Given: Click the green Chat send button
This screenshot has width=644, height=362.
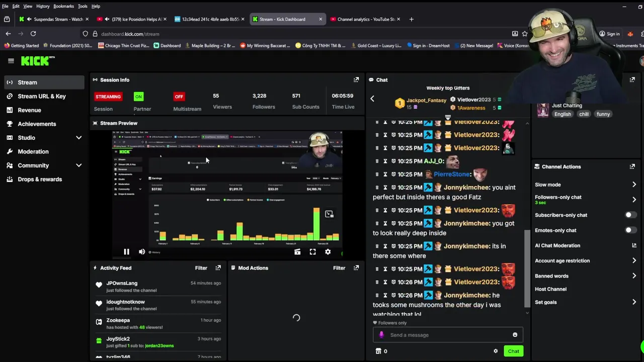Looking at the screenshot, I should pyautogui.click(x=513, y=351).
